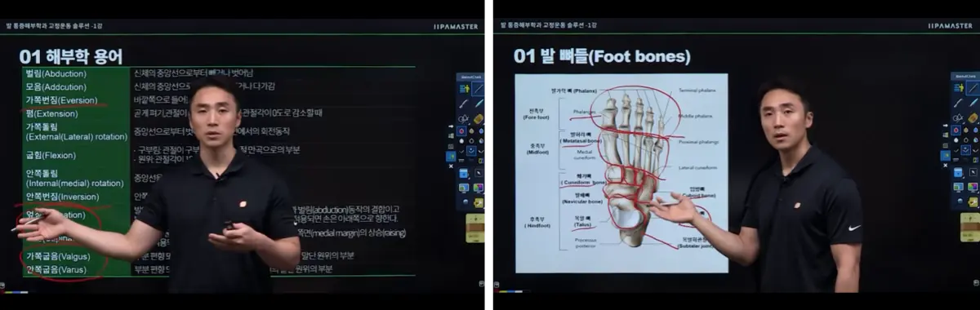Open the top-left menu icon of right toolbar
Screen dimensions: 980x310
click(958, 86)
